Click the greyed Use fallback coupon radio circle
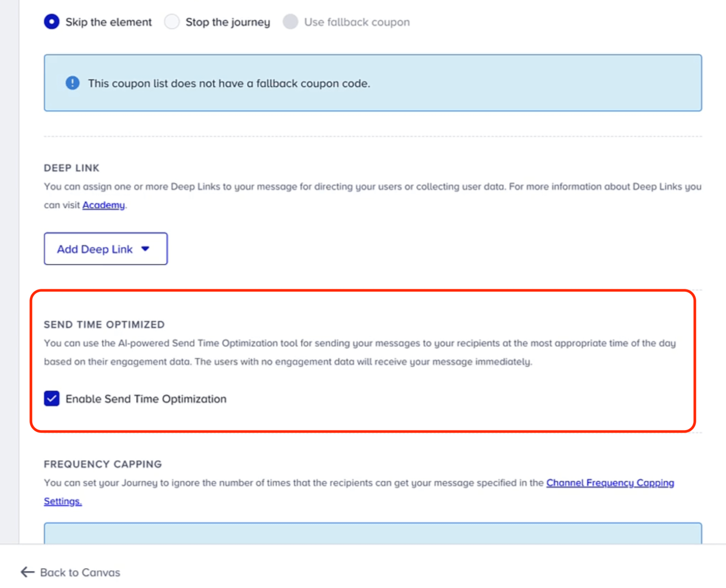The height and width of the screenshot is (588, 726). tap(290, 22)
